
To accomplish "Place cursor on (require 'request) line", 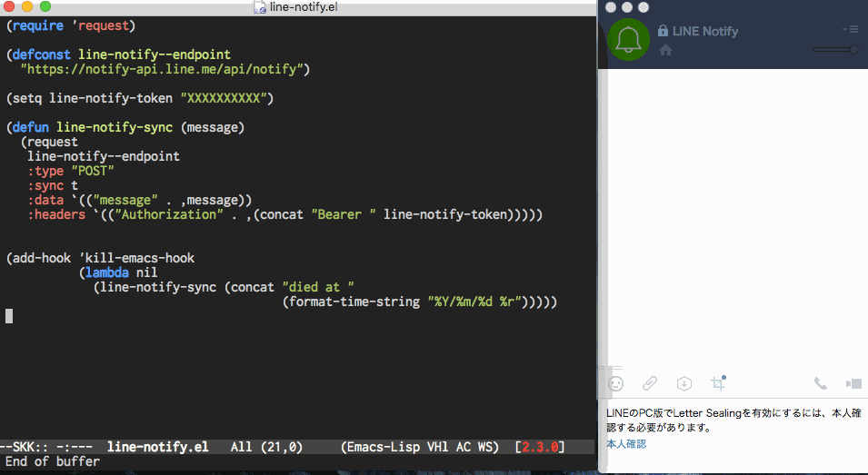I will click(x=71, y=26).
